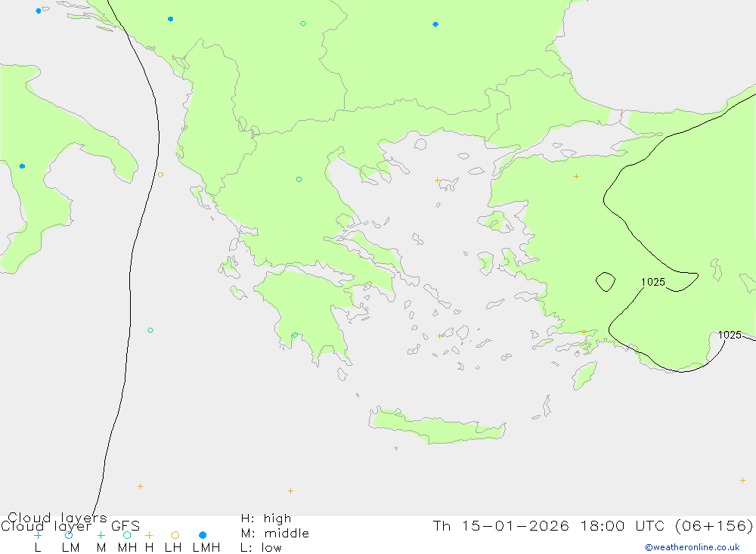
Task: Click the filled blue LMH legend symbol
Action: pyautogui.click(x=203, y=535)
